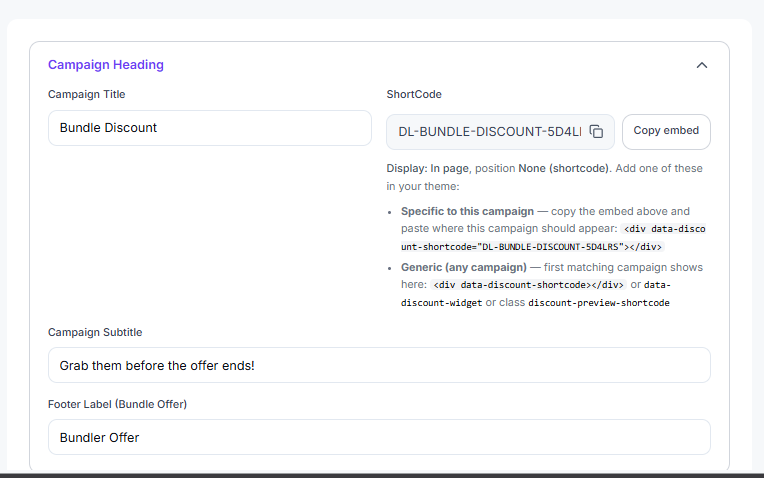Select the Footer Label input field
764x478 pixels.
pyautogui.click(x=379, y=437)
